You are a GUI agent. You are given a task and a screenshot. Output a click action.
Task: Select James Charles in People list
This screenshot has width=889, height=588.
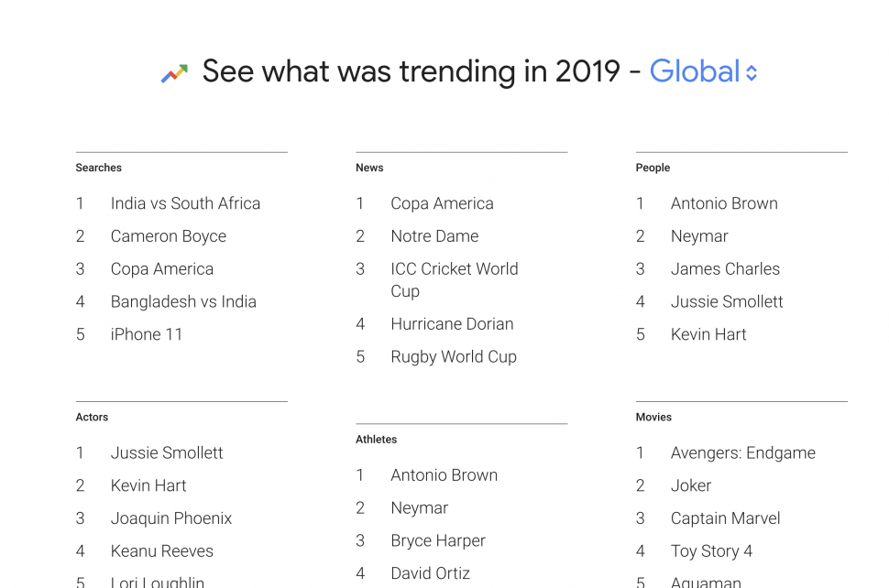(725, 269)
